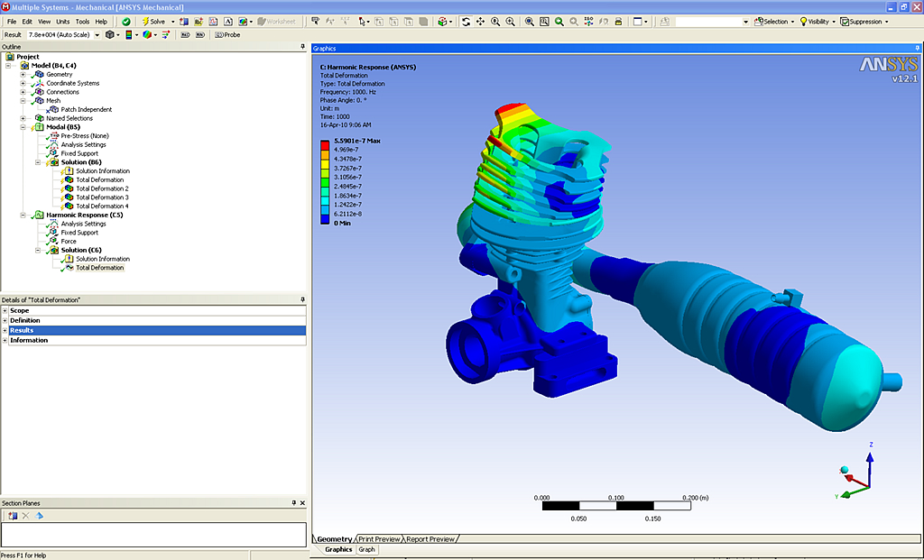924x560 pixels.
Task: Click the Comment toolbar icon
Action: pos(198,22)
